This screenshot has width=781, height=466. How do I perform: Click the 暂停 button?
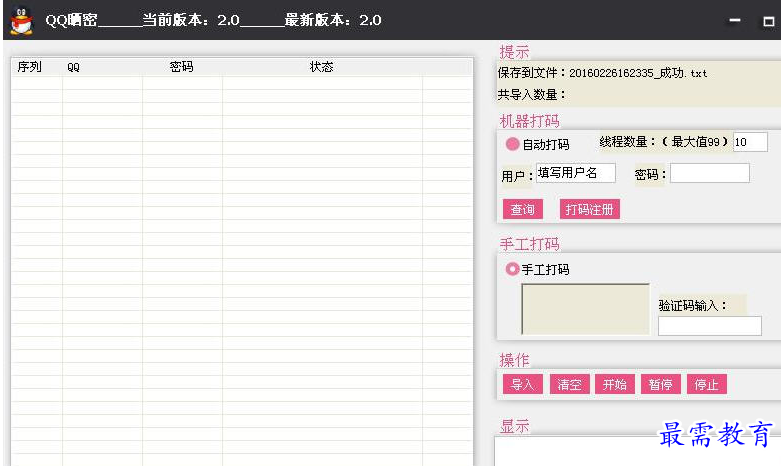[660, 384]
